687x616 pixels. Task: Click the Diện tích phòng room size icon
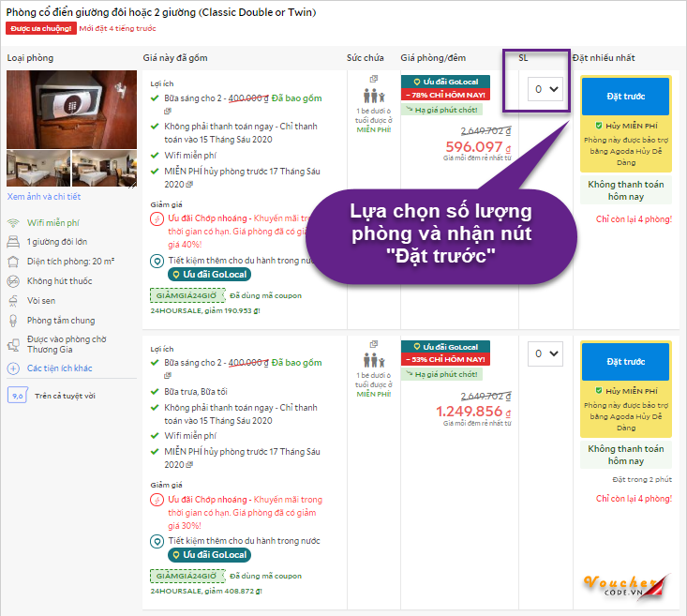[13, 261]
